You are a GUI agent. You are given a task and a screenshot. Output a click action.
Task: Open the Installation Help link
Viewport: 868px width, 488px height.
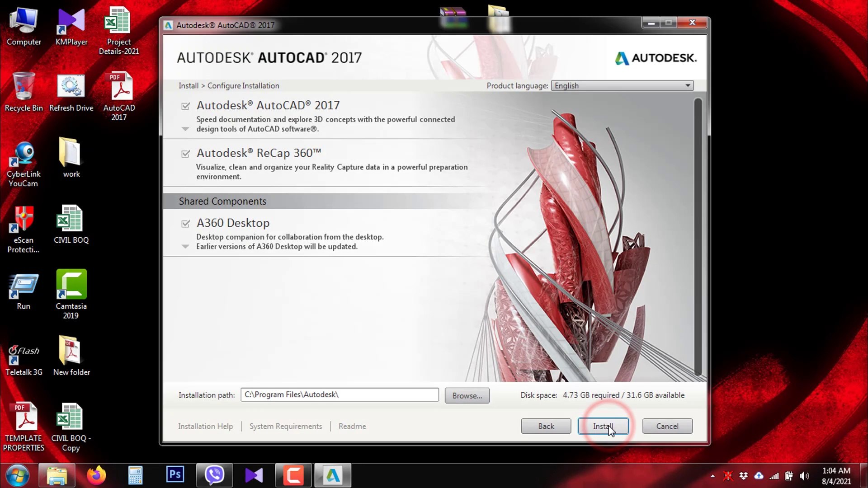coord(205,426)
